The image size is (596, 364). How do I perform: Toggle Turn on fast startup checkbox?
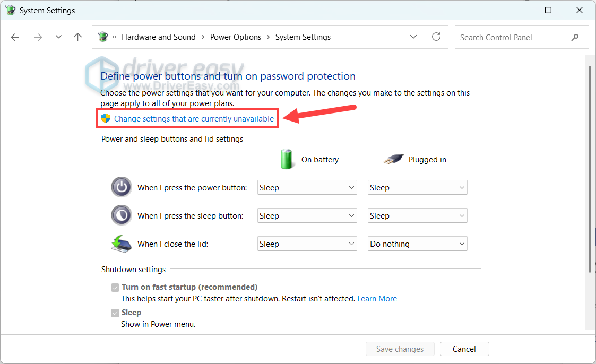(115, 287)
